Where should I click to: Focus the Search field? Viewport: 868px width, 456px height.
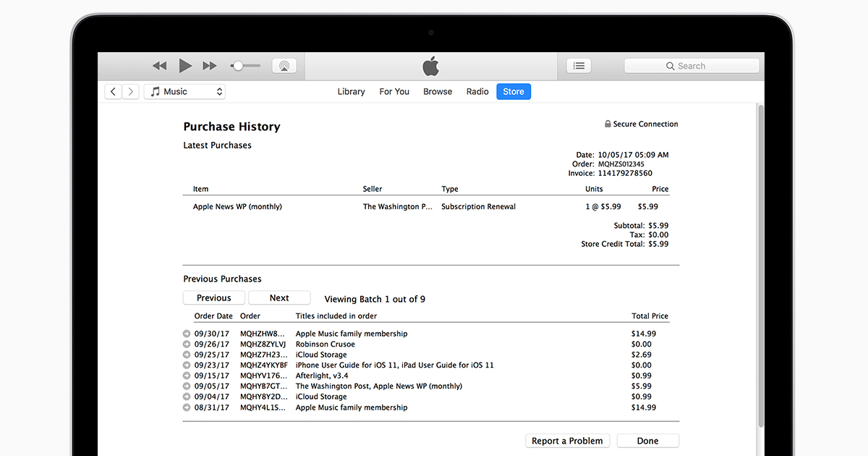[692, 66]
